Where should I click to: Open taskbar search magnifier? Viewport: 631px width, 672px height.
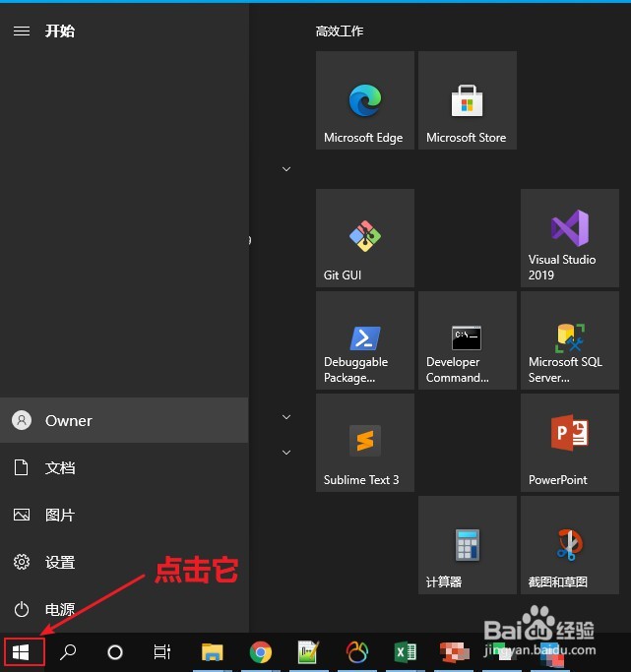coord(68,652)
